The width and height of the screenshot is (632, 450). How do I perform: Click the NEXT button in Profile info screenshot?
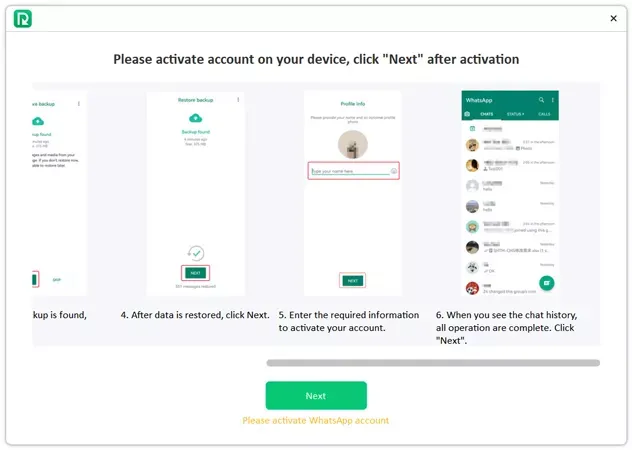[x=353, y=281]
